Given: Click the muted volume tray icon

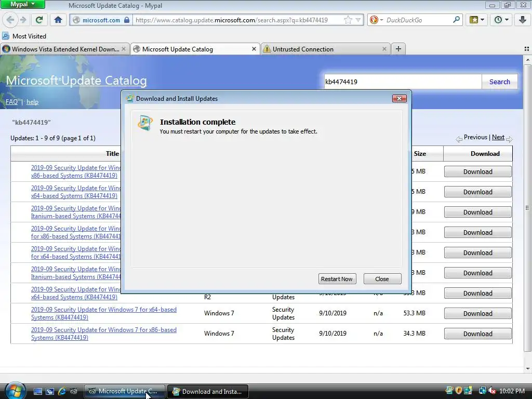Looking at the screenshot, I should click(492, 391).
